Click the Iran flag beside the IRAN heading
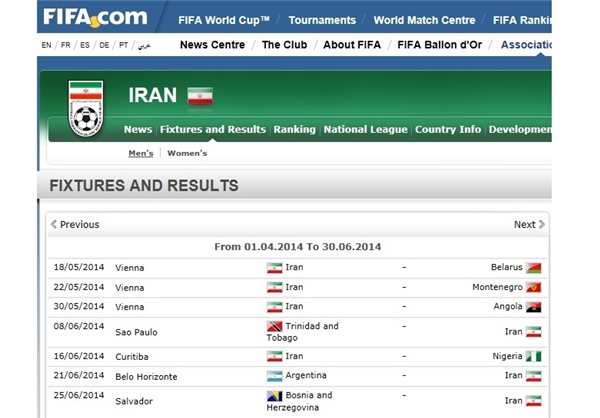 200,96
